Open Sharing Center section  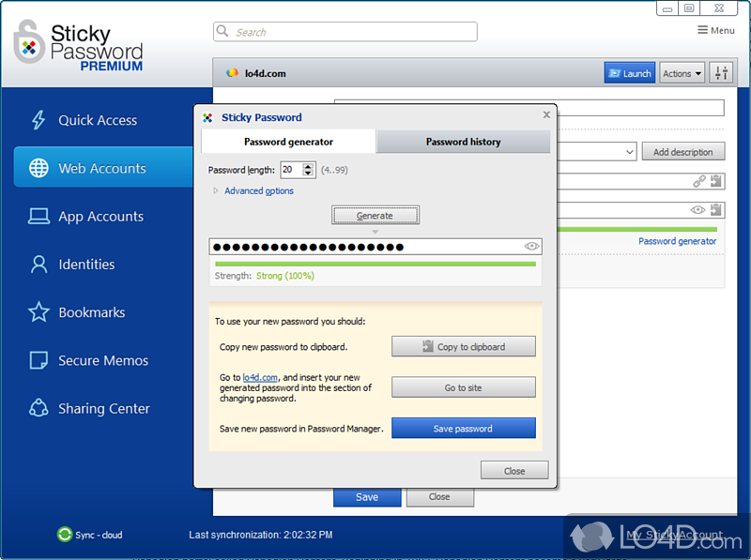click(x=89, y=408)
